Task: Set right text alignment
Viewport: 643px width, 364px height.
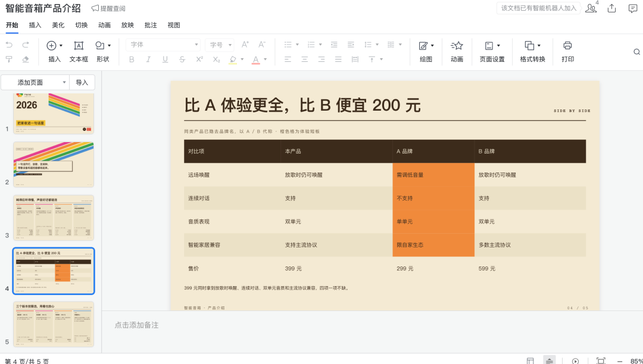Action: 321,59
